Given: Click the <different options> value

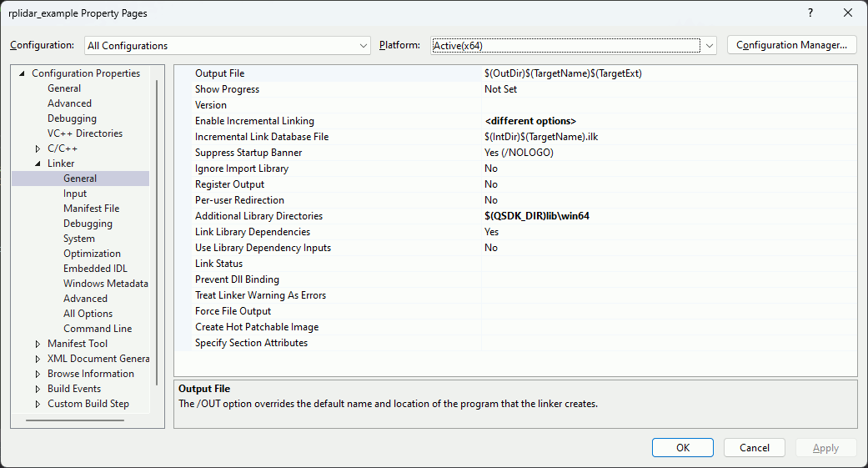Looking at the screenshot, I should tap(530, 121).
